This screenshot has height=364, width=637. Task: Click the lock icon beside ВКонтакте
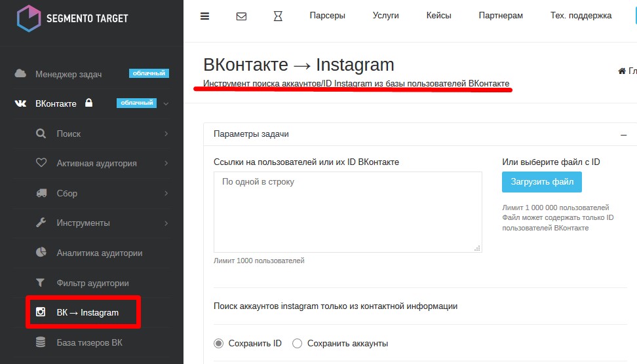pyautogui.click(x=88, y=103)
